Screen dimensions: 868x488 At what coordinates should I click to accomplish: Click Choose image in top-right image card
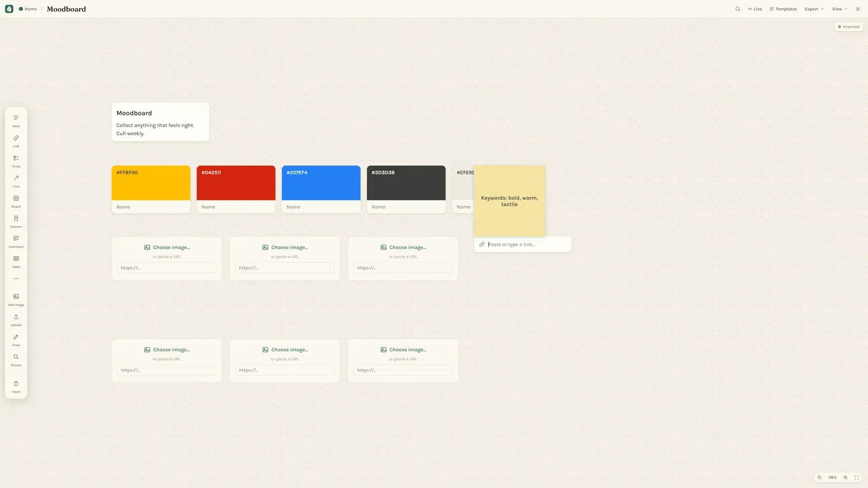point(404,247)
